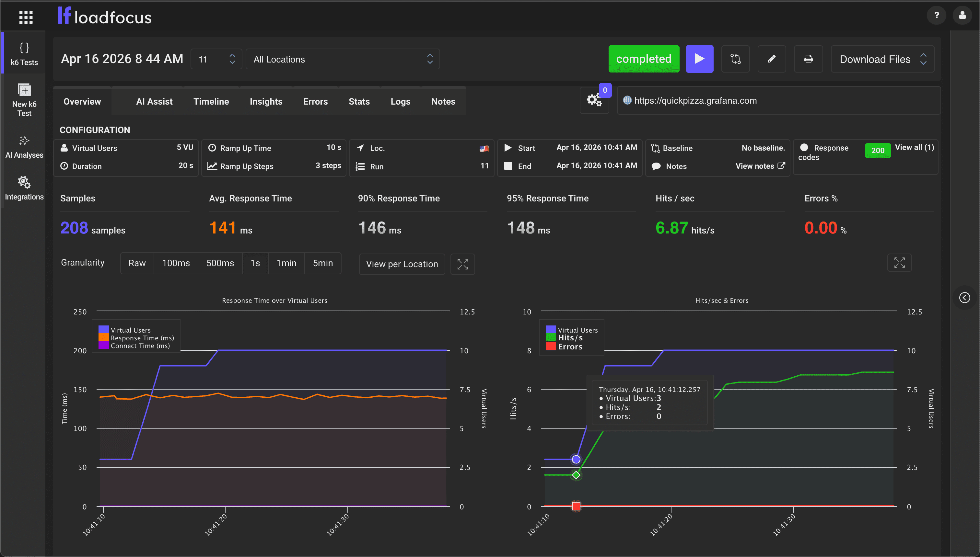Switch to the Errors tab

315,101
